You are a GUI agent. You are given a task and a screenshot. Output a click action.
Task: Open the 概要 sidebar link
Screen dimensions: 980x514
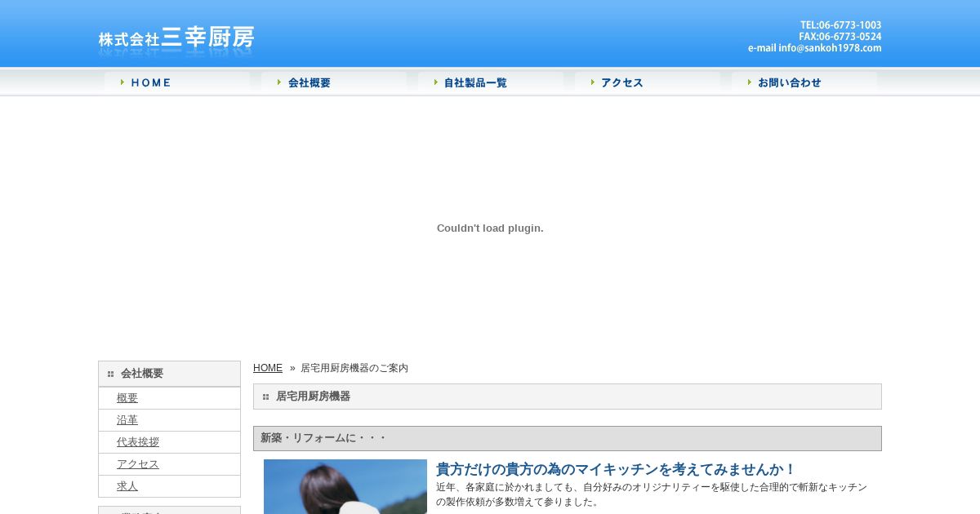[127, 398]
